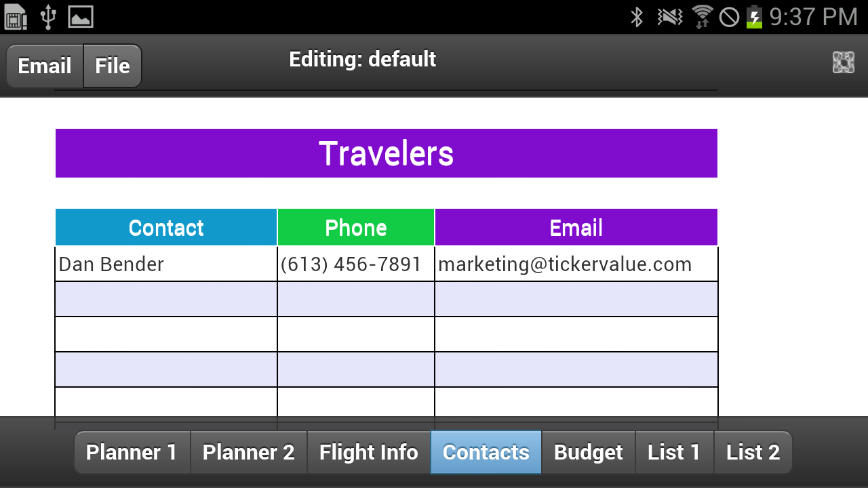Tap the SIM card status icon
This screenshot has height=488, width=868.
[16, 17]
